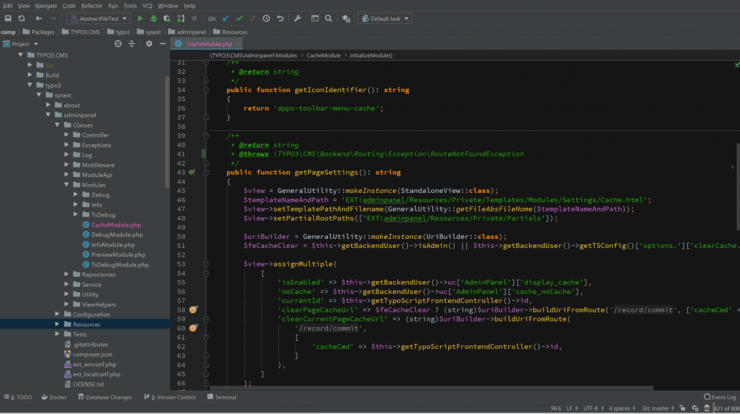Click the adminpanel breadcrumb in navigation bar
This screenshot has height=414, width=740.
click(187, 32)
